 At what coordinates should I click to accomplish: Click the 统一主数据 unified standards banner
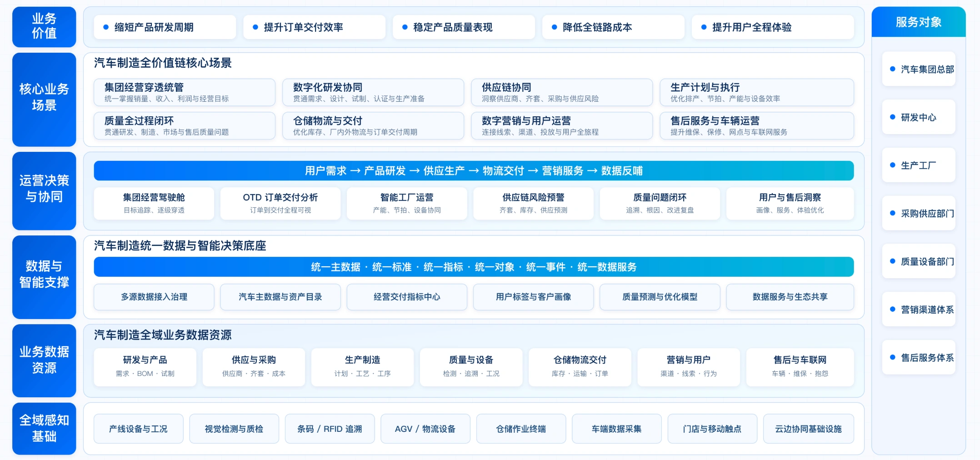coord(474,267)
